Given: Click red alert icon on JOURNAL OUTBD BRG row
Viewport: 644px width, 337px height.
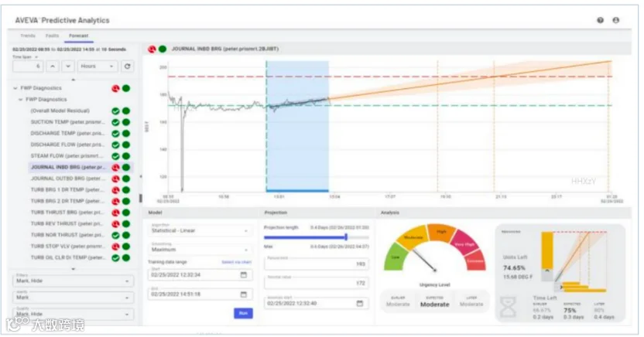Looking at the screenshot, I should (116, 179).
